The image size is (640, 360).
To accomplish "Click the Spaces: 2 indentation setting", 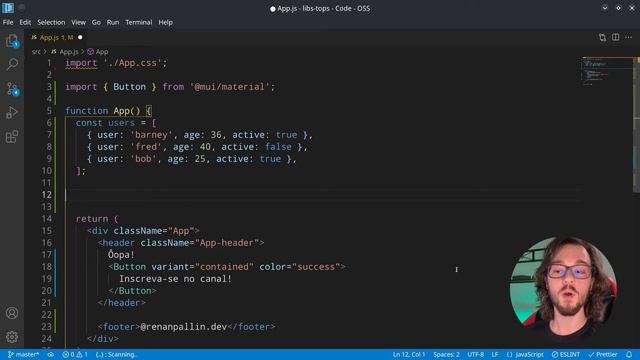I will click(446, 354).
